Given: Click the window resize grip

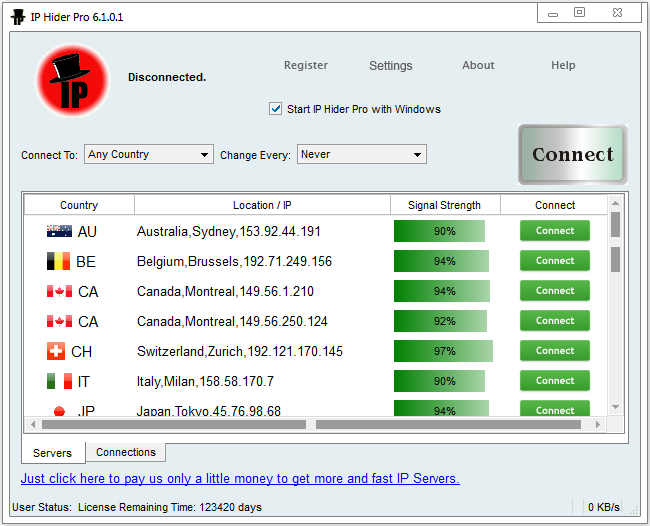Looking at the screenshot, I should (633, 510).
